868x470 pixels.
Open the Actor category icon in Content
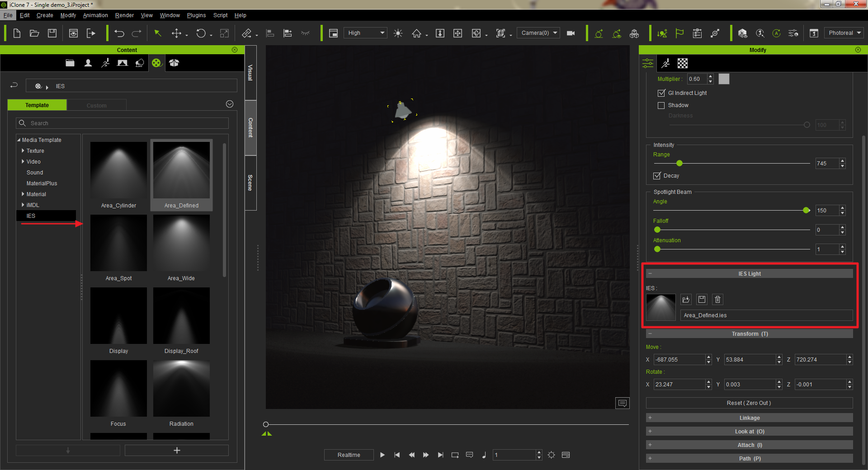click(x=88, y=63)
